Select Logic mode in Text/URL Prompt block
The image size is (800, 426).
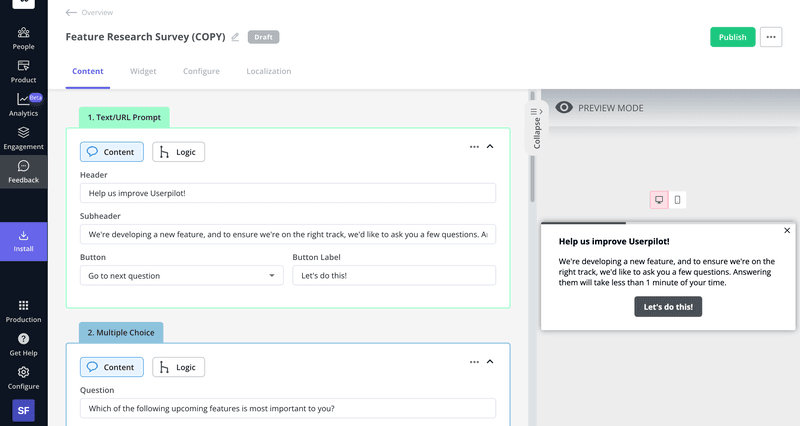coord(179,152)
